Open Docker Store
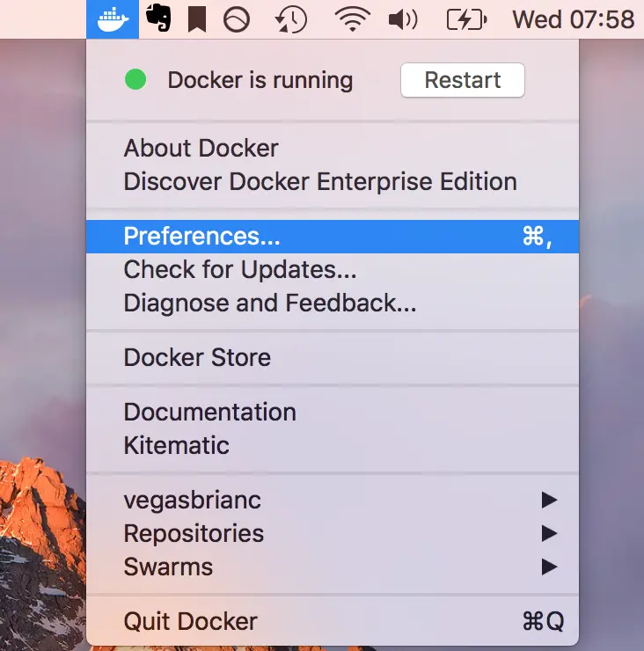Screen dimensions: 644x651 (x=333, y=357)
